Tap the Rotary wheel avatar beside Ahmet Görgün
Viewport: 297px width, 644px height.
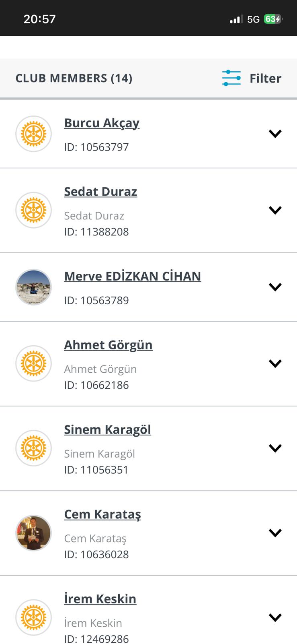[x=34, y=363]
